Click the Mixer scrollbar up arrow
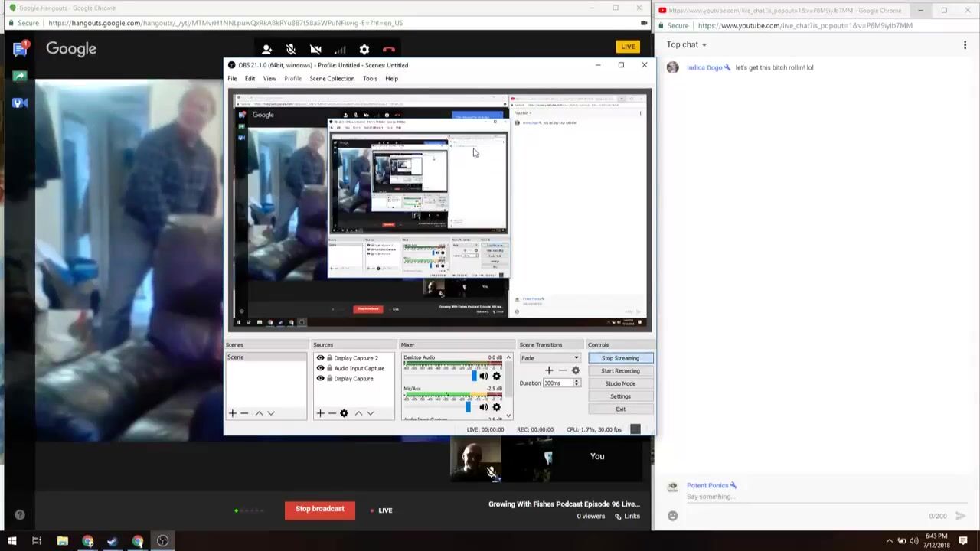The width and height of the screenshot is (980, 551). coord(508,357)
